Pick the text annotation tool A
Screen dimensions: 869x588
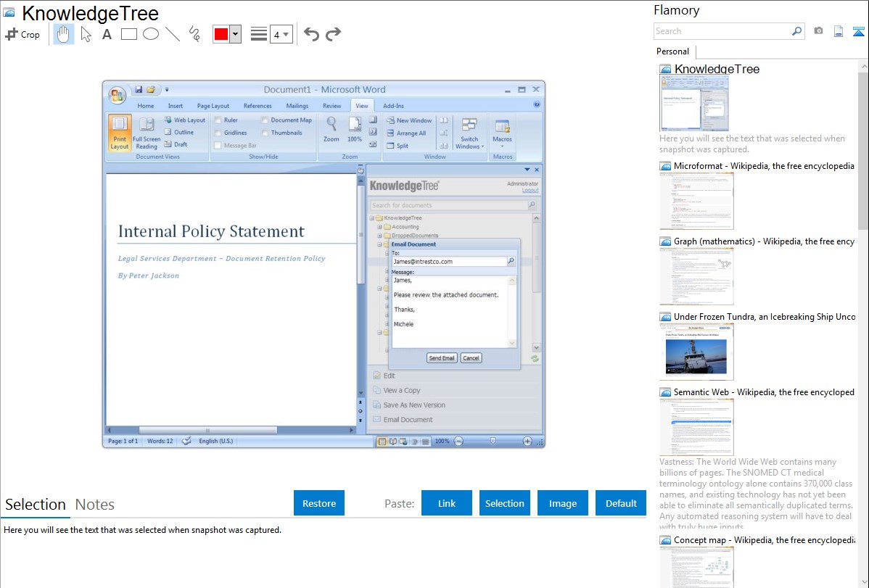coord(107,34)
